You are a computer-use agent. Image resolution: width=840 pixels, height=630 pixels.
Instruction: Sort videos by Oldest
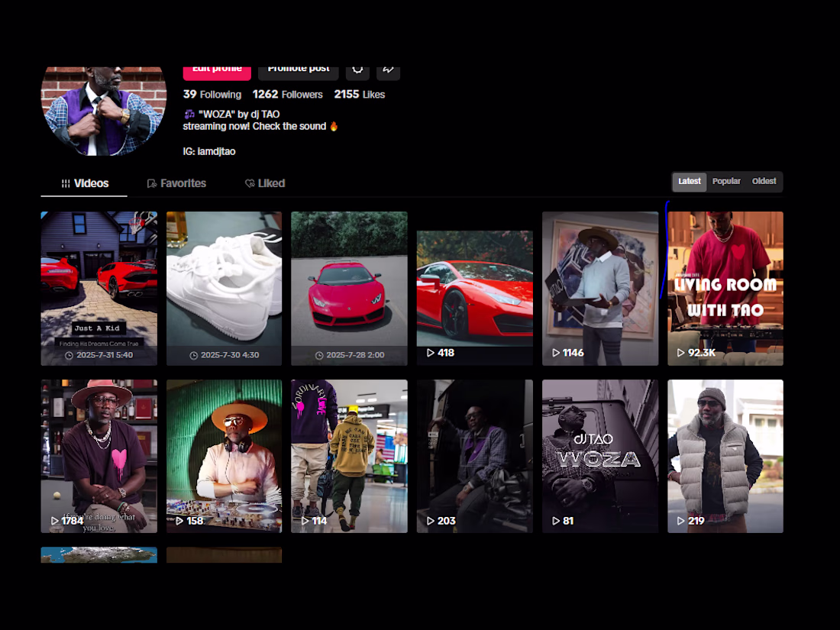[x=764, y=181]
